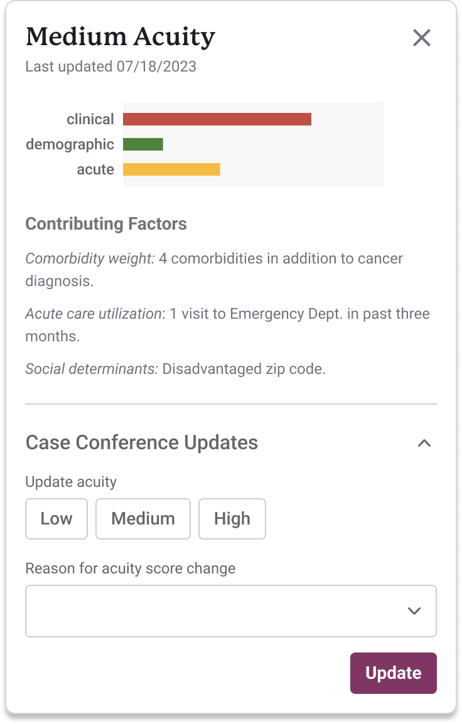Click the Case Conference Updates heading
Image resolution: width=462 pixels, height=724 pixels.
(x=142, y=442)
